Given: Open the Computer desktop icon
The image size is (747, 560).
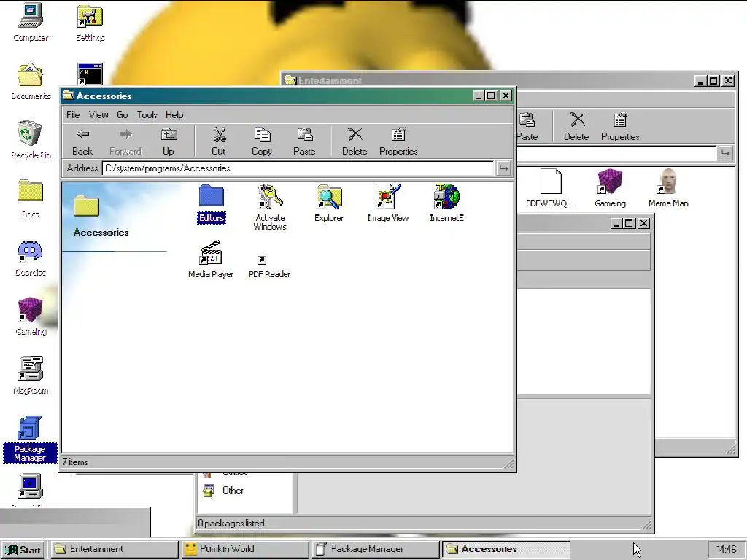Looking at the screenshot, I should click(x=31, y=23).
